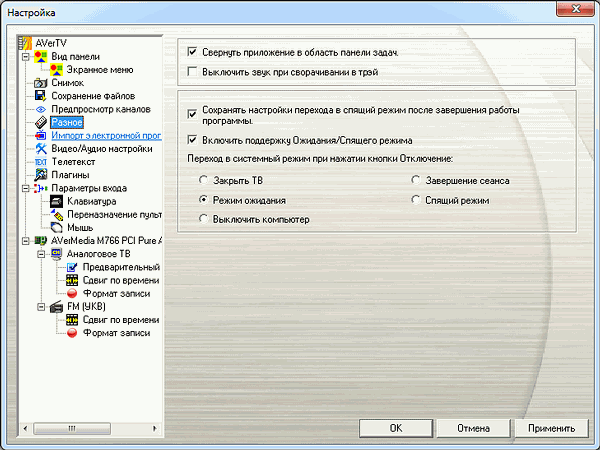Viewport: 600px width, 450px height.
Task: Toggle Свернуть приложение в область панели задач checkbox
Action: [x=193, y=52]
